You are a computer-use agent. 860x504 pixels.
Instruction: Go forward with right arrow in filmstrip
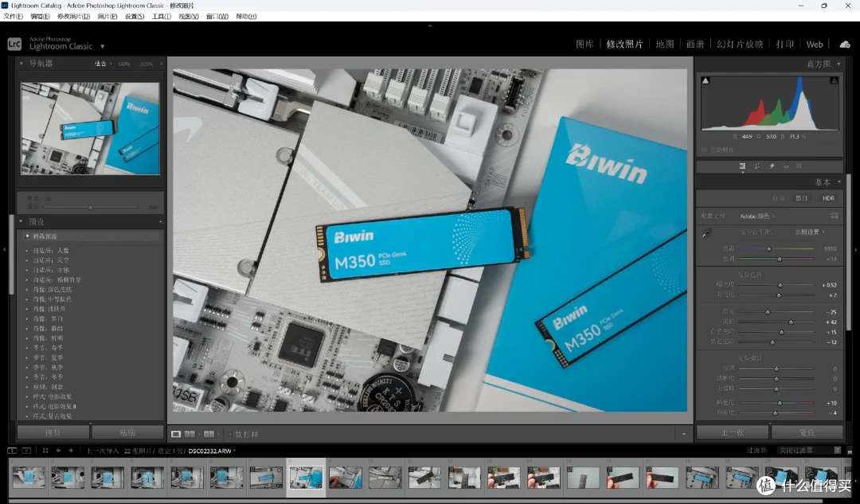click(x=71, y=450)
